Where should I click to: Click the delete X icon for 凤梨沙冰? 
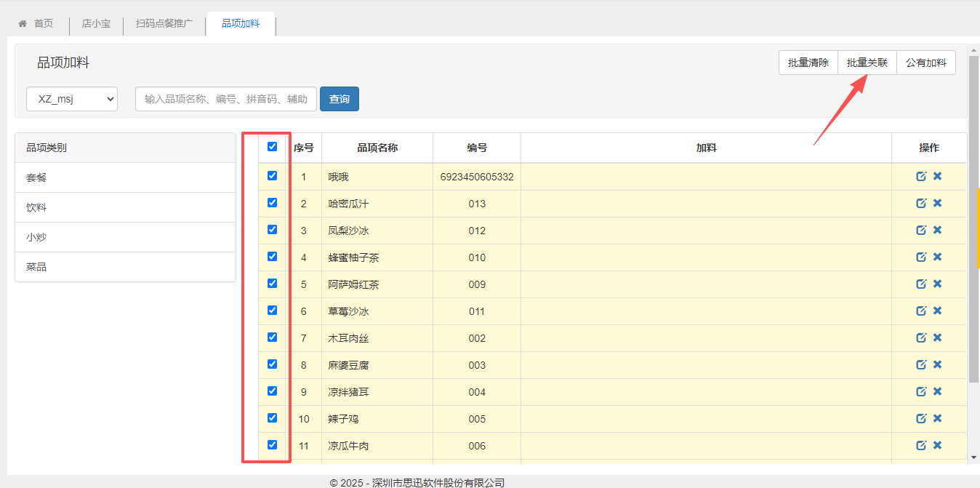pos(937,230)
